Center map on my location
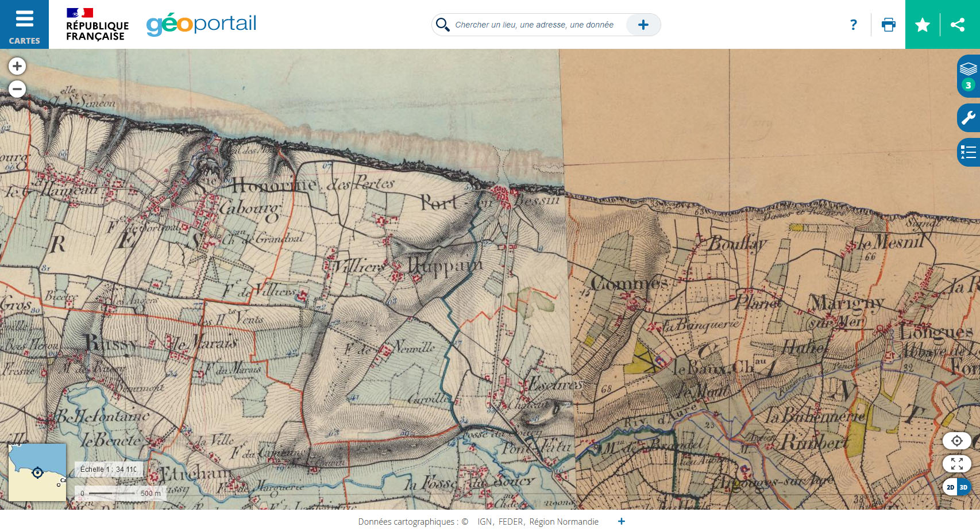 [x=957, y=441]
